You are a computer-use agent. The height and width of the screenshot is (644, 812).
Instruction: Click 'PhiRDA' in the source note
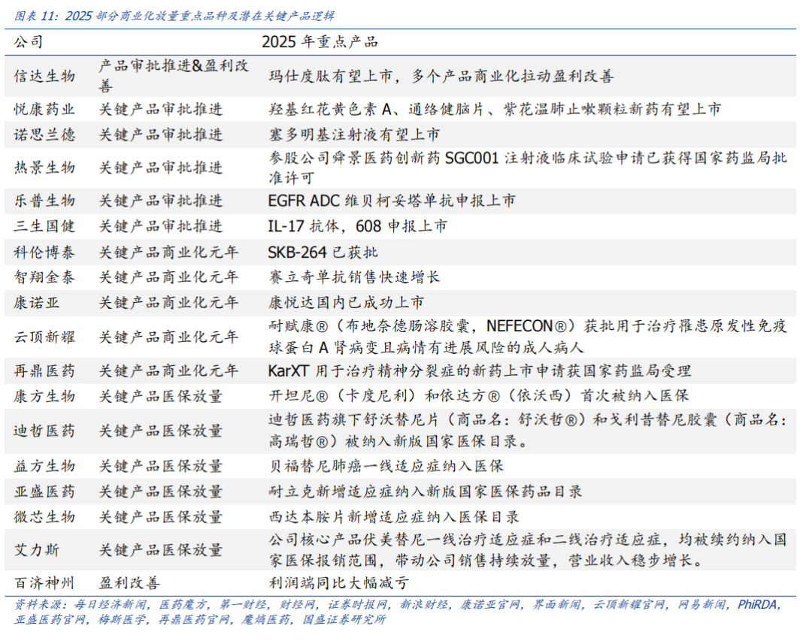(x=757, y=605)
